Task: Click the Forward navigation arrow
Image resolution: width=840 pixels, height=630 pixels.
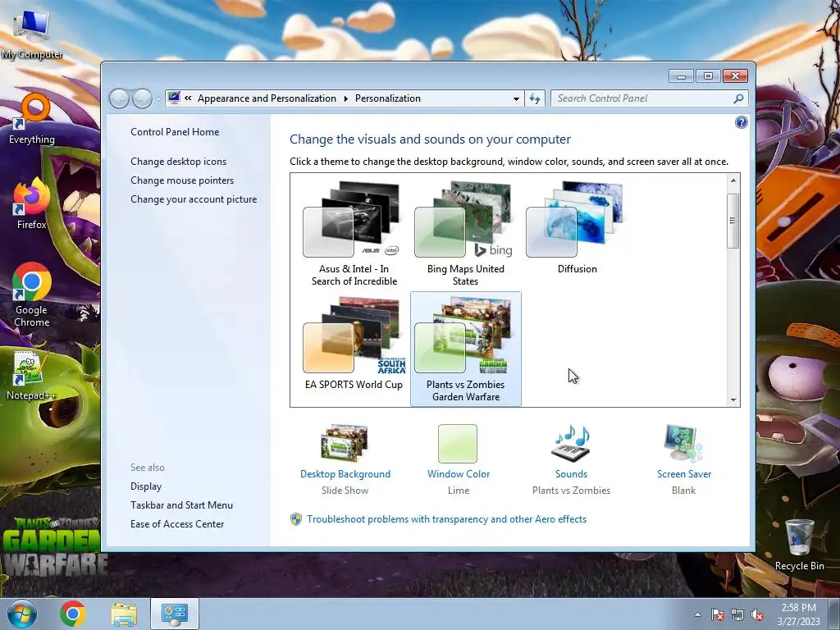Action: pos(142,98)
